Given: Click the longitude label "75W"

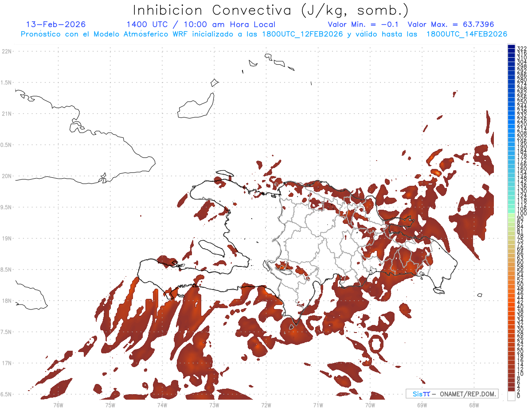Looking at the screenshot, I should click(110, 405).
